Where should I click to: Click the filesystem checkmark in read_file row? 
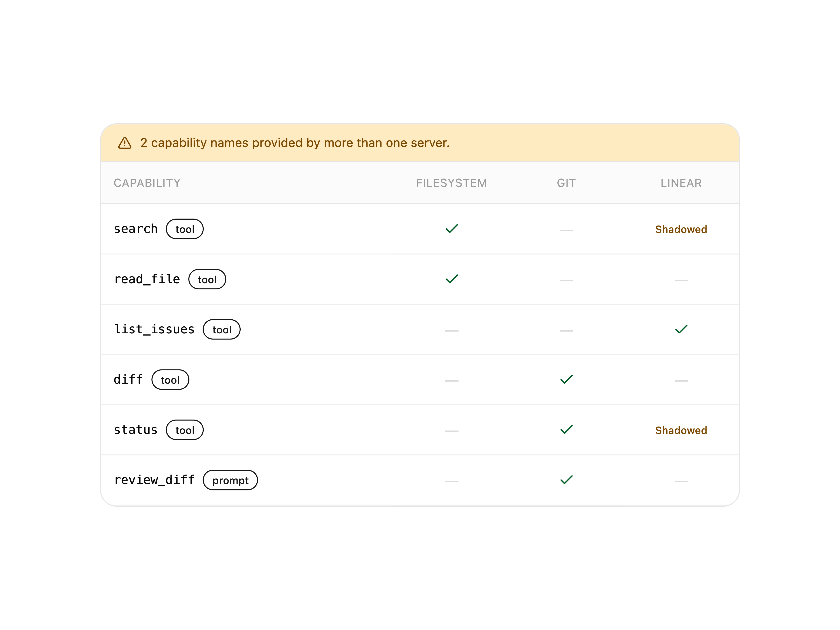click(x=451, y=279)
